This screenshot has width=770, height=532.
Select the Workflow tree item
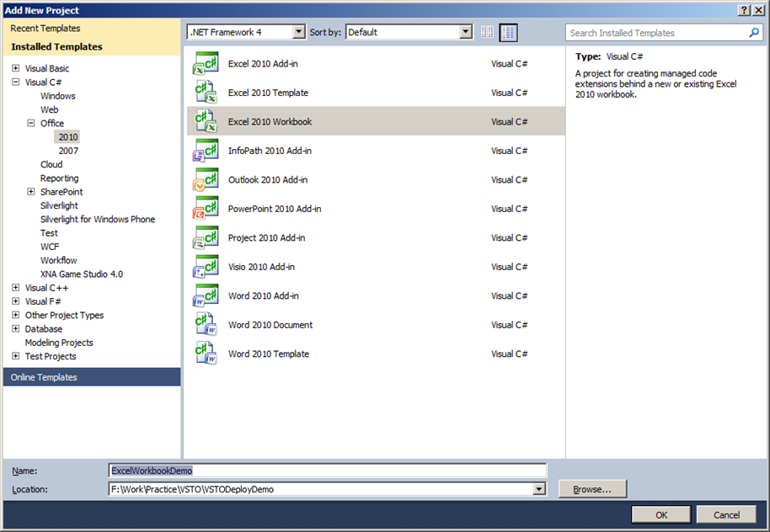59,260
